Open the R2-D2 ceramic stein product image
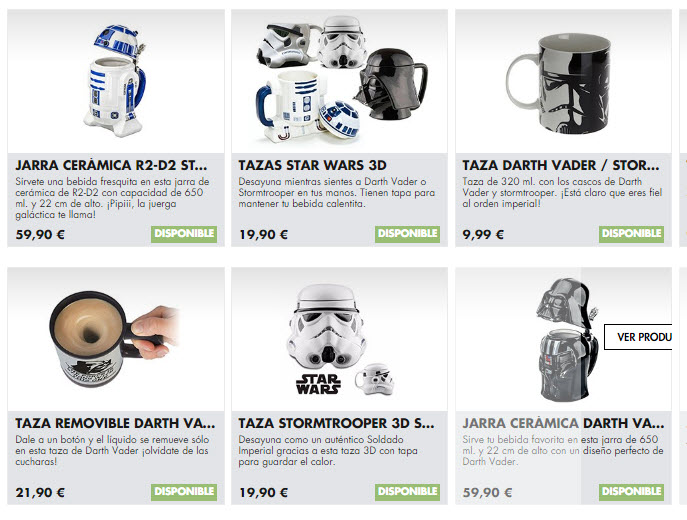The image size is (687, 520). pyautogui.click(x=116, y=81)
